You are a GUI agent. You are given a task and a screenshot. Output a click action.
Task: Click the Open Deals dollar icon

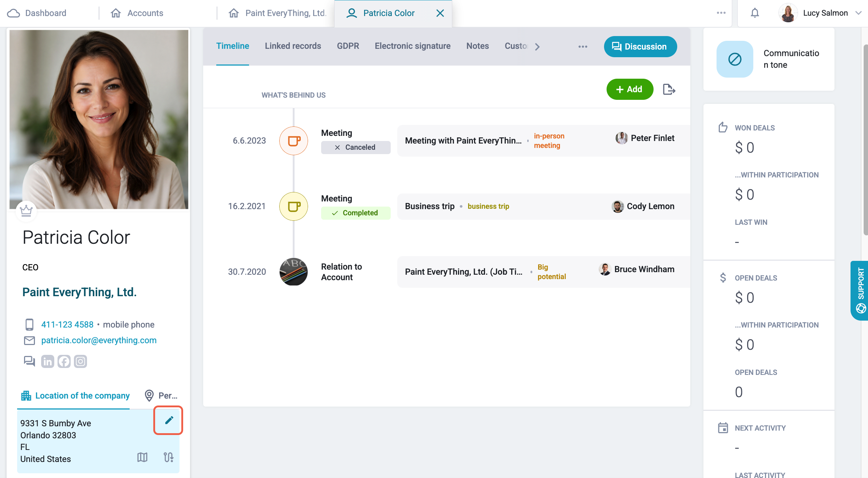click(x=723, y=278)
